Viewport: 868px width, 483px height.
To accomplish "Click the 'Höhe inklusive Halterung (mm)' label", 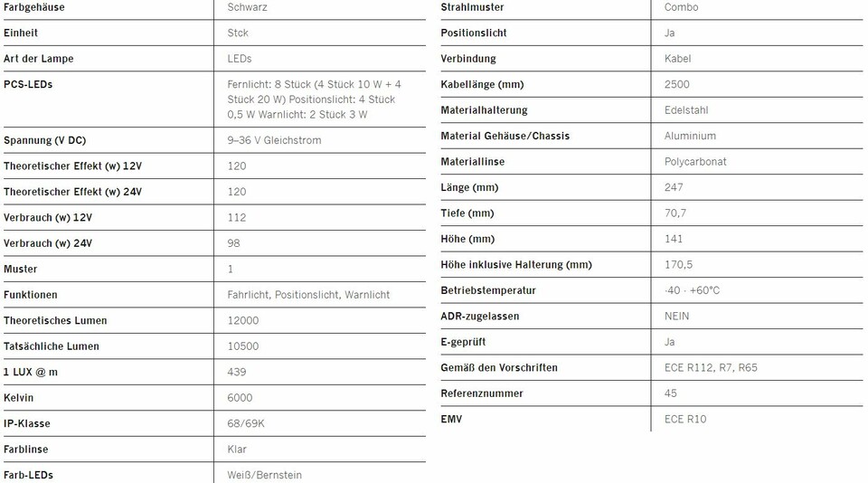I will click(x=516, y=265).
